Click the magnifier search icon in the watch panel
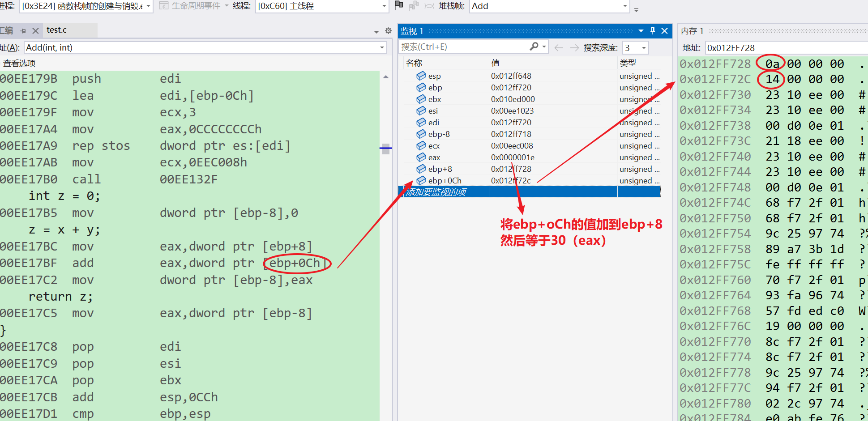868x421 pixels. click(x=534, y=47)
